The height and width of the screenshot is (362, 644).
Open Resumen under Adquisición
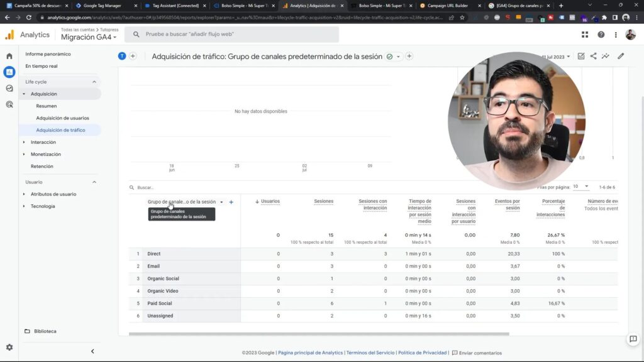click(47, 106)
